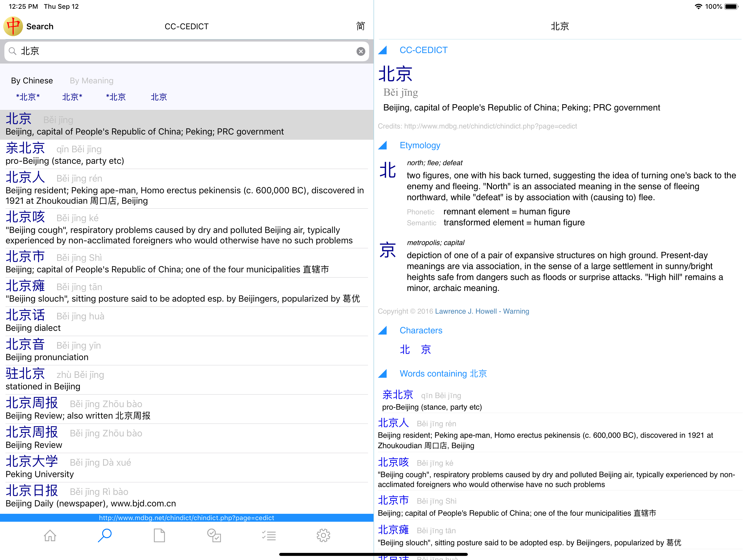The height and width of the screenshot is (560, 747).
Task: Select 北京周报 'also written' result row
Action: tap(186, 409)
